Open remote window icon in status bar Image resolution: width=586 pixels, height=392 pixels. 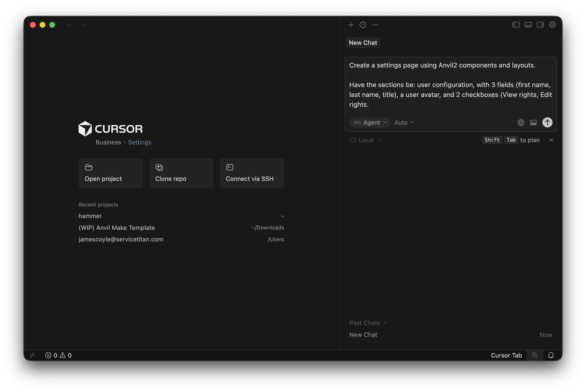[32, 355]
